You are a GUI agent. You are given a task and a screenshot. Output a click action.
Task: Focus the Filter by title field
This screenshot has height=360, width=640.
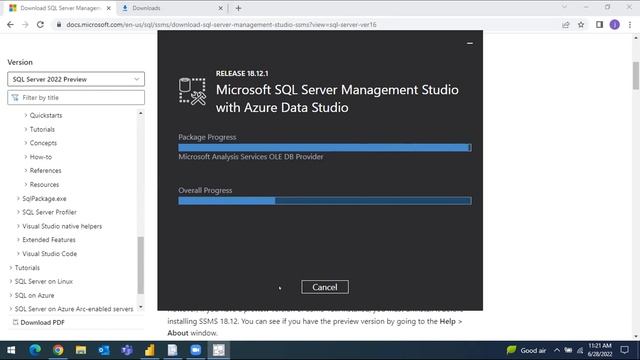coord(76,98)
